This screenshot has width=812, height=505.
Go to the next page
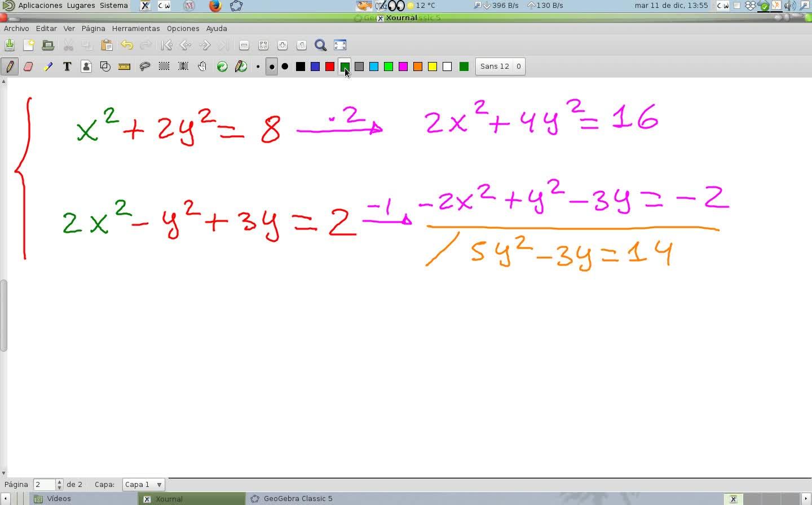click(205, 45)
